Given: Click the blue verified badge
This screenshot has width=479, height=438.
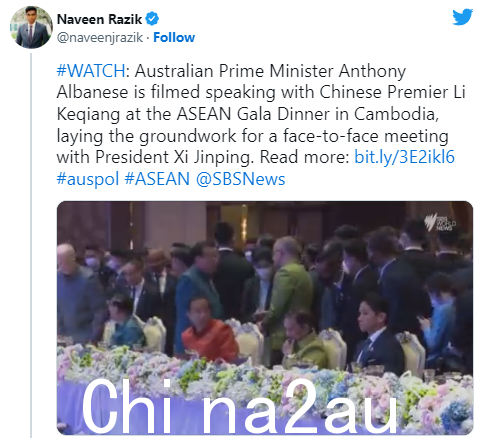Looking at the screenshot, I should click(x=152, y=19).
